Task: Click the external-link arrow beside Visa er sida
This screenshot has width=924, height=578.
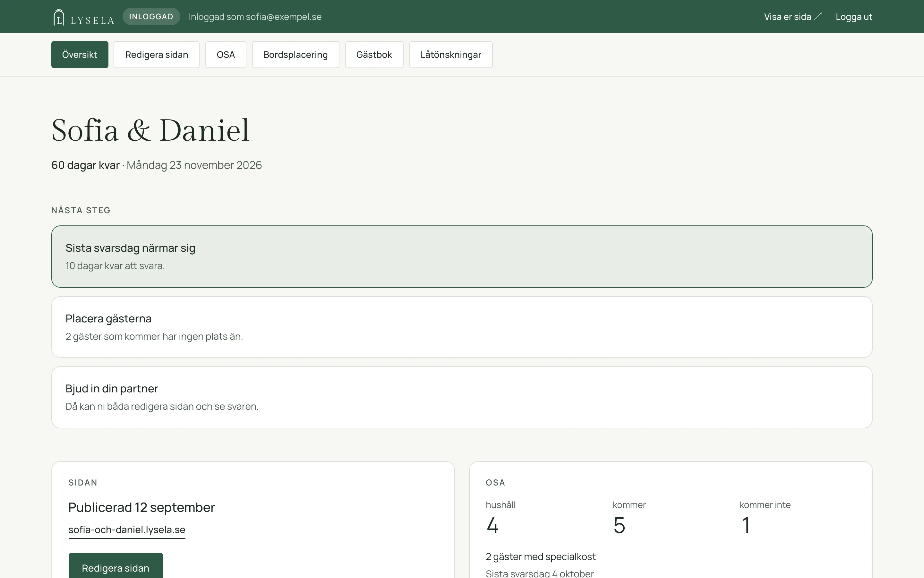Action: (x=817, y=17)
